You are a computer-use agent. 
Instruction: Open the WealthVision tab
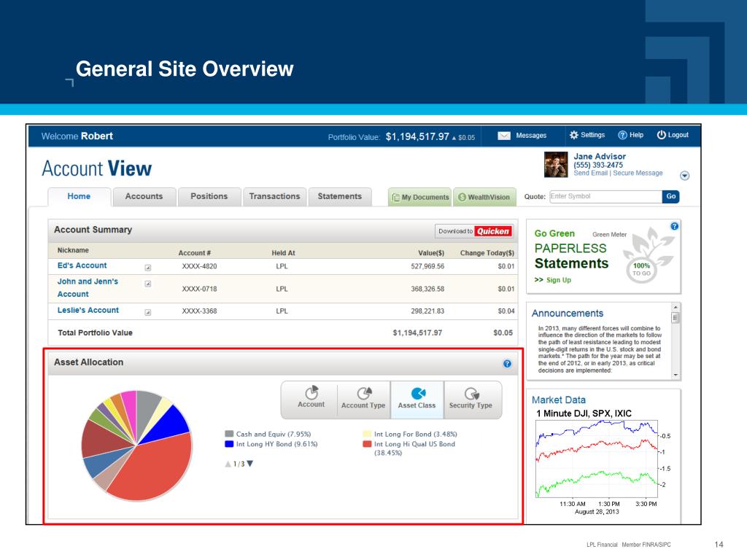pyautogui.click(x=484, y=197)
